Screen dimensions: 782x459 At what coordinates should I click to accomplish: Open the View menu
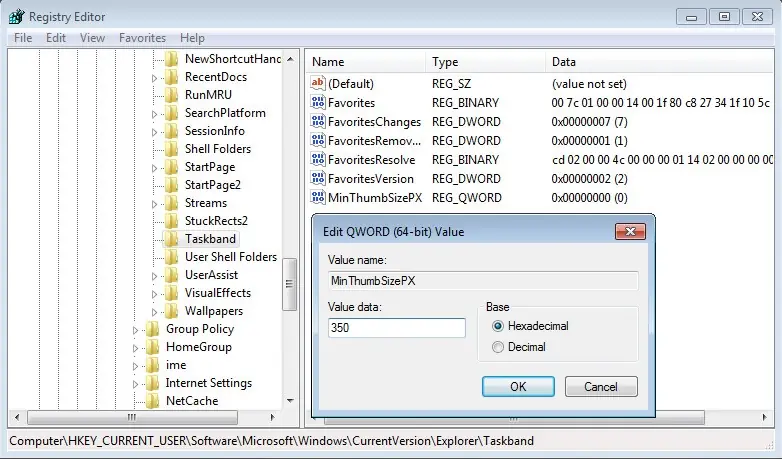92,38
